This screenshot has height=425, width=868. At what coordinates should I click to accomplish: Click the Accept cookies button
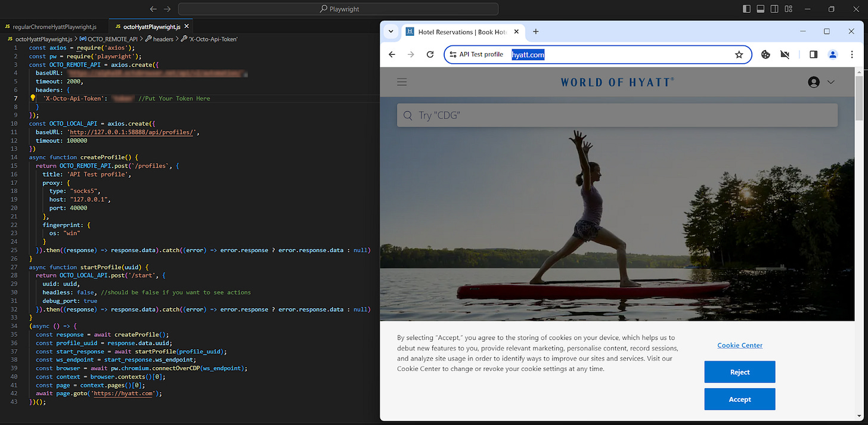[740, 399]
